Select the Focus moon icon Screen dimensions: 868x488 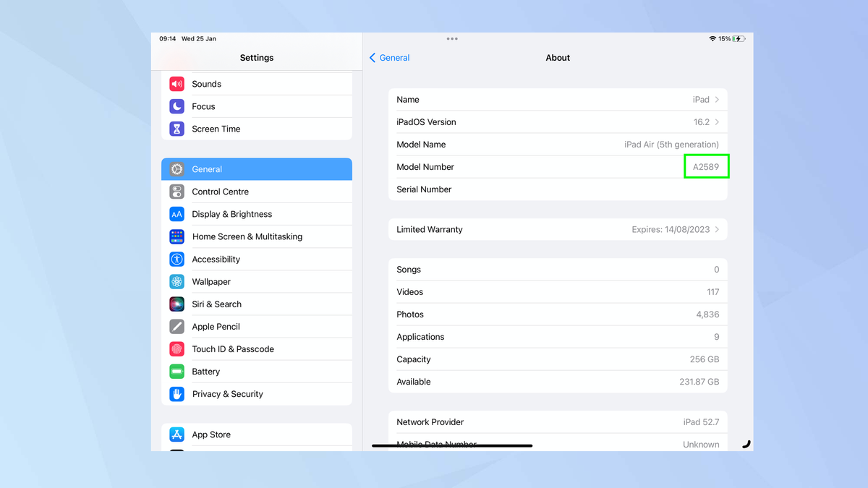(176, 106)
